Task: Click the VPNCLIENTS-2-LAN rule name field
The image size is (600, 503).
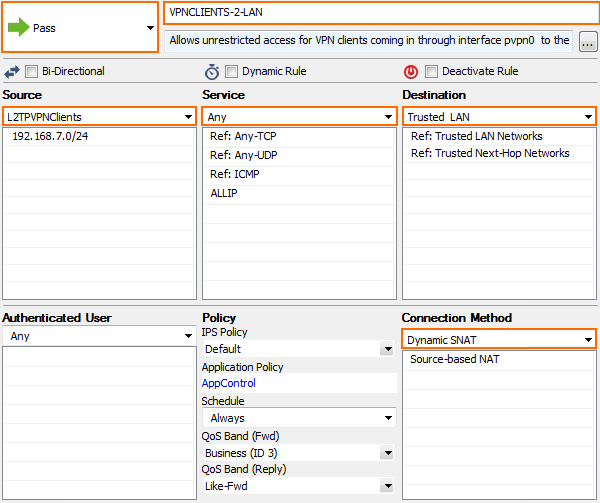Action: click(x=381, y=13)
